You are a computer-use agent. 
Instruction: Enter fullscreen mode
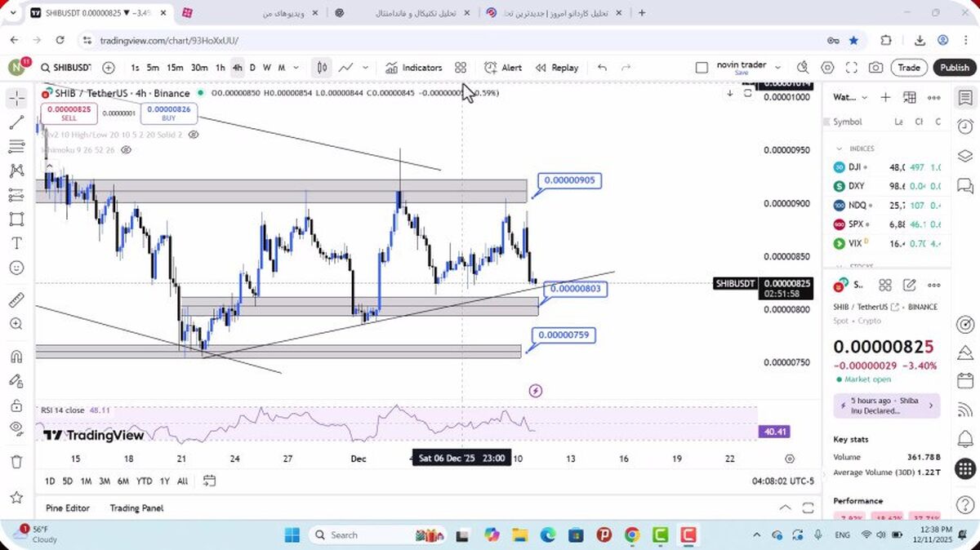pyautogui.click(x=851, y=68)
